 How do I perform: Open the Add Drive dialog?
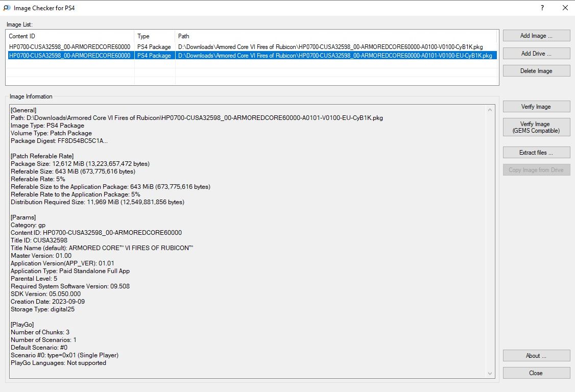point(536,54)
